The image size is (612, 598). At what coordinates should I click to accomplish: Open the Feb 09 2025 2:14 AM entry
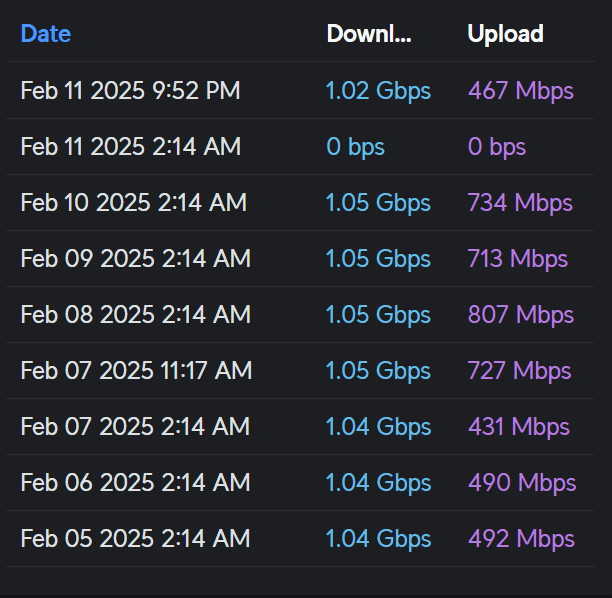300,258
